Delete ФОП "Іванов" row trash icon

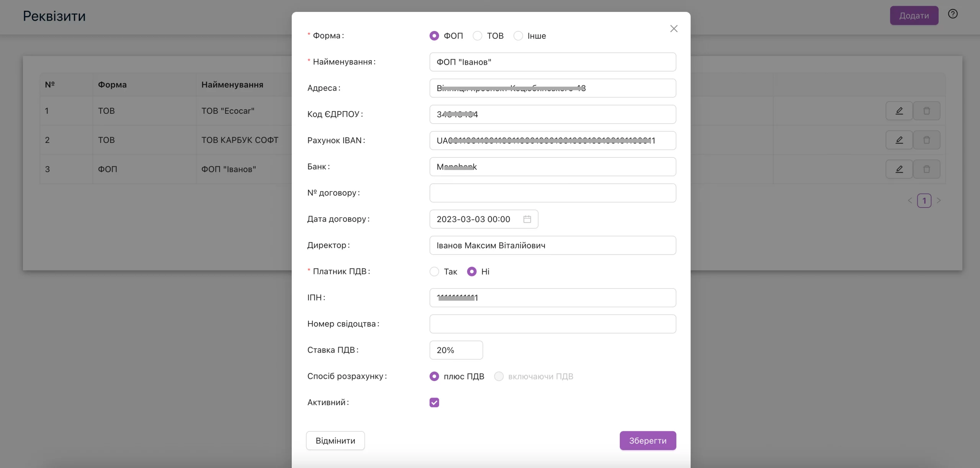[x=926, y=169]
